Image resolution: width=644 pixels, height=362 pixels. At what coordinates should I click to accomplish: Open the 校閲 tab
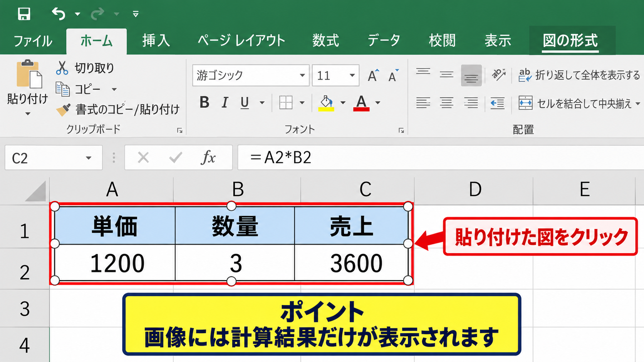(x=442, y=40)
